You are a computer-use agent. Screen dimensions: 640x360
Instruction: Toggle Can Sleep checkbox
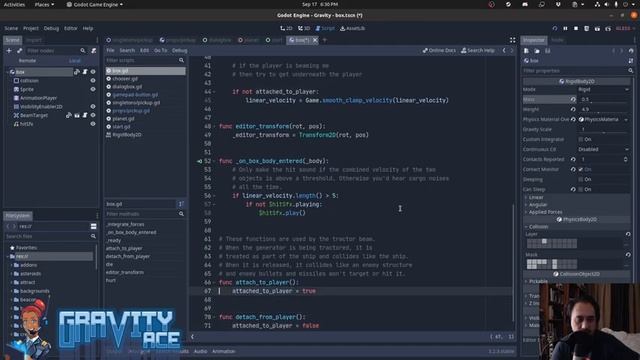[581, 189]
